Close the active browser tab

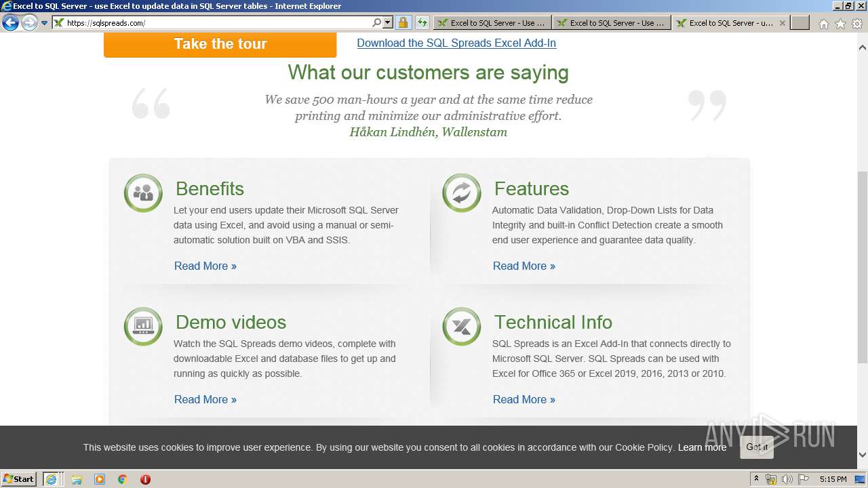(782, 22)
